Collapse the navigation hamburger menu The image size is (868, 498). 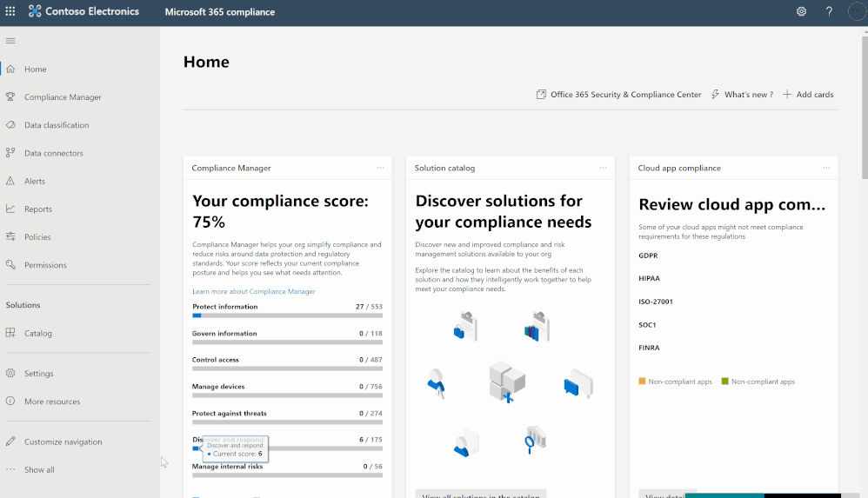click(10, 41)
